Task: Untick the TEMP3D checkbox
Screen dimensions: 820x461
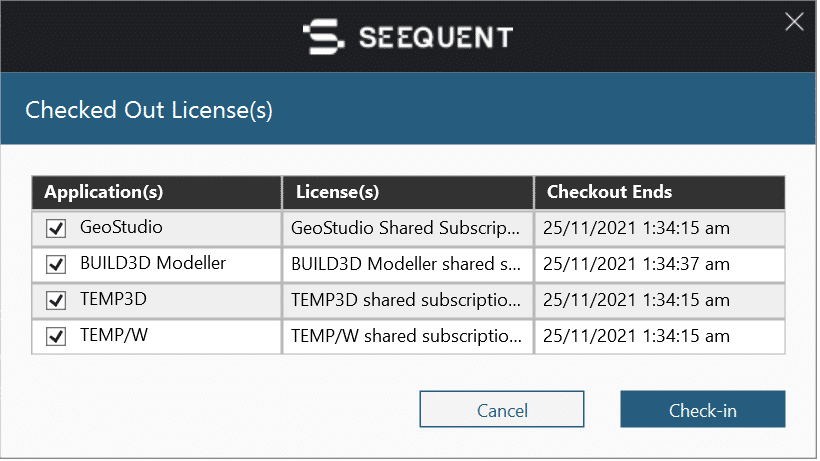Action: [x=56, y=301]
